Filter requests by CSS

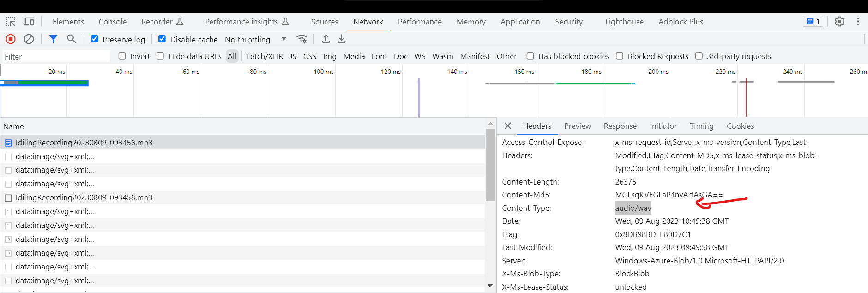310,56
